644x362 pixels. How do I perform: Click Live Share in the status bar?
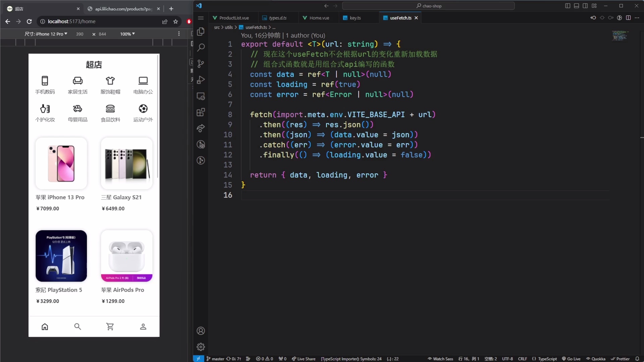point(304,359)
